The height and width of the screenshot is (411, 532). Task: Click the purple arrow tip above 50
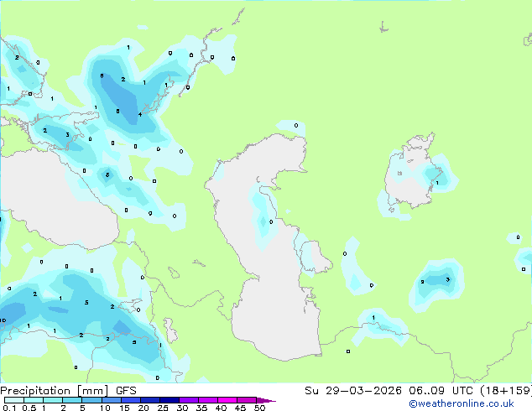[x=266, y=400]
